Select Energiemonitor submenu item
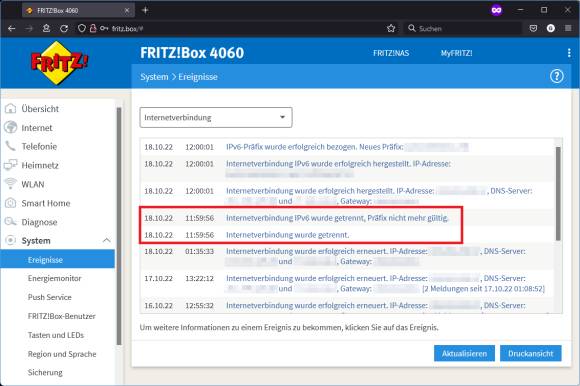The image size is (580, 386). (x=54, y=278)
